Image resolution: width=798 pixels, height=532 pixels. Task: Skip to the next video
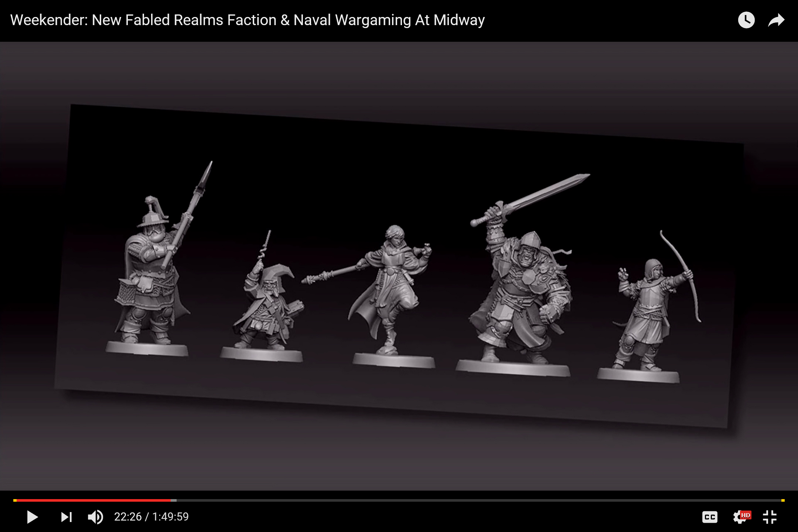pos(66,517)
